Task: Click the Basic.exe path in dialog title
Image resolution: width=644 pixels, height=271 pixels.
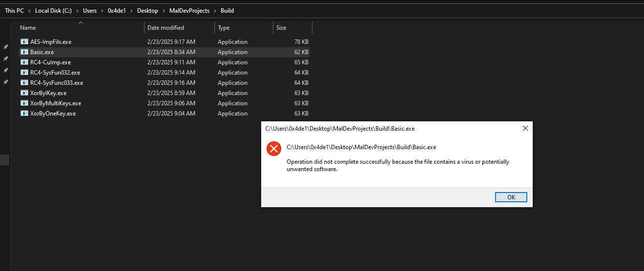Action: point(340,129)
